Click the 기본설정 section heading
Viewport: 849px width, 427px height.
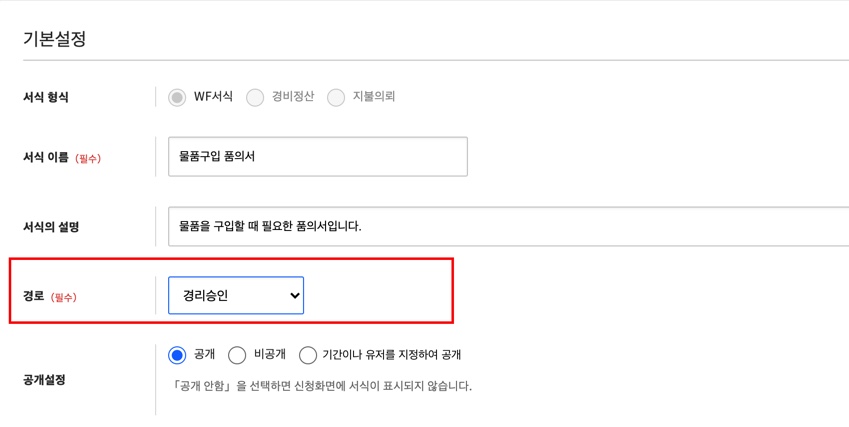click(55, 39)
